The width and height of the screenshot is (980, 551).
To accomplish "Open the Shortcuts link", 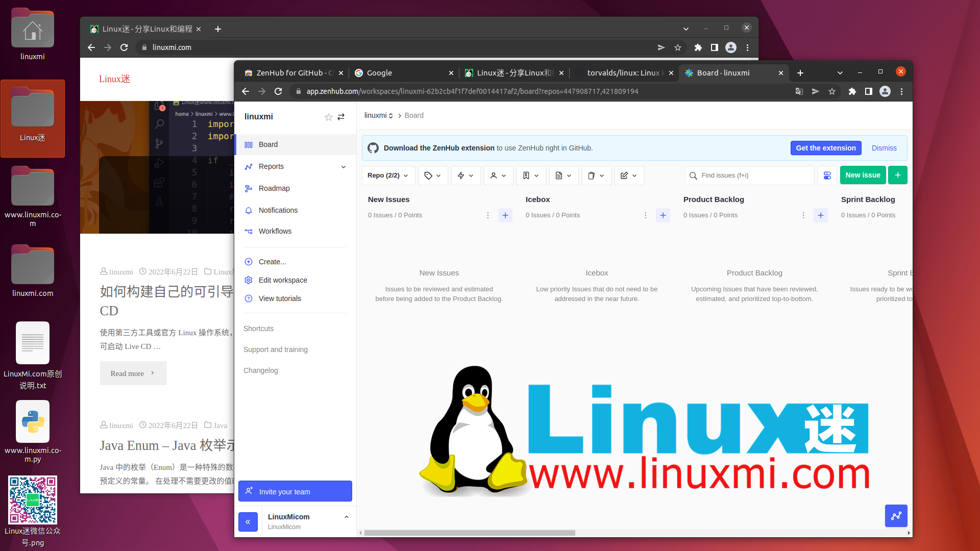I will click(x=258, y=329).
